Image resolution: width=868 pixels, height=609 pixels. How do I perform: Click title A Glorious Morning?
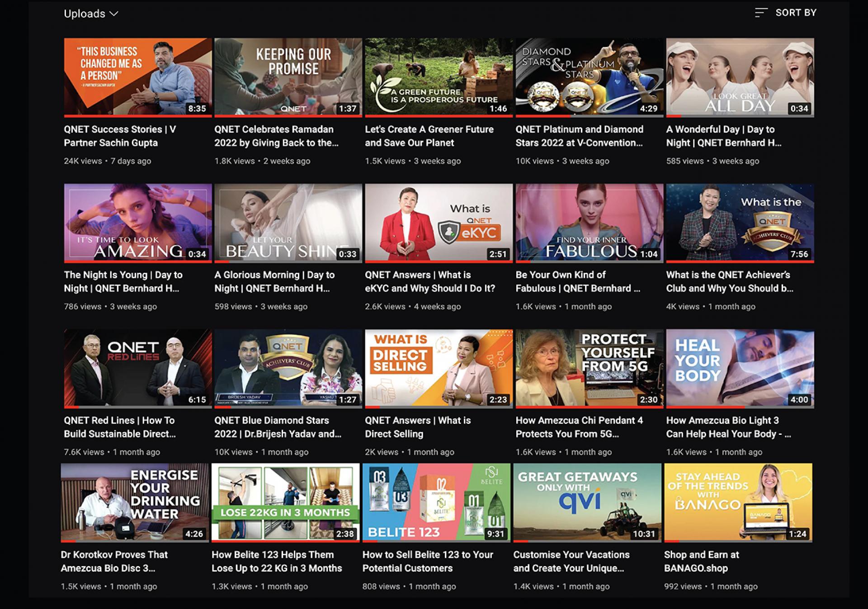coord(274,281)
